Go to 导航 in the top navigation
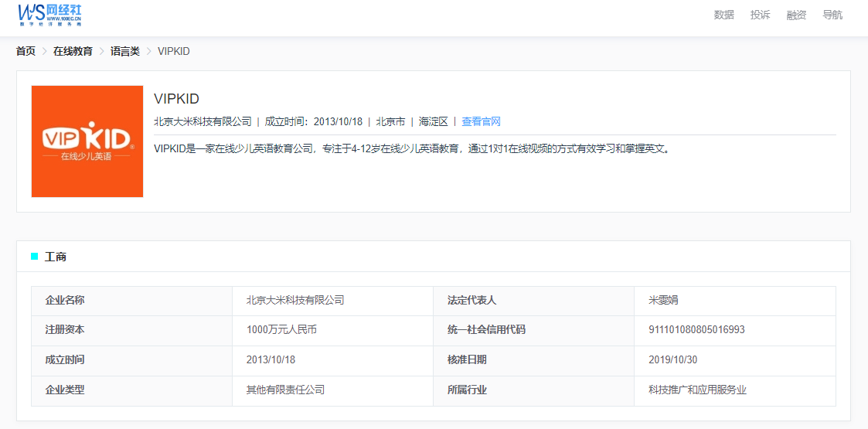868x429 pixels. (x=832, y=15)
